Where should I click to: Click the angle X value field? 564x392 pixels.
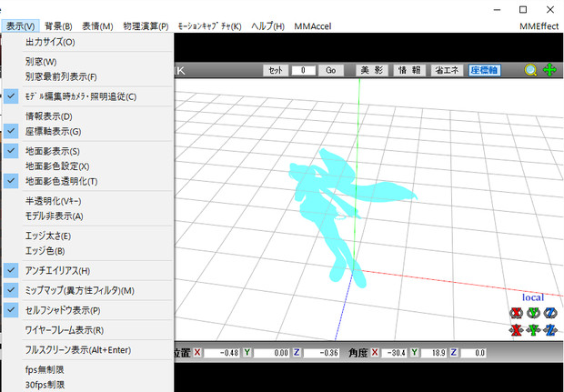(x=394, y=353)
